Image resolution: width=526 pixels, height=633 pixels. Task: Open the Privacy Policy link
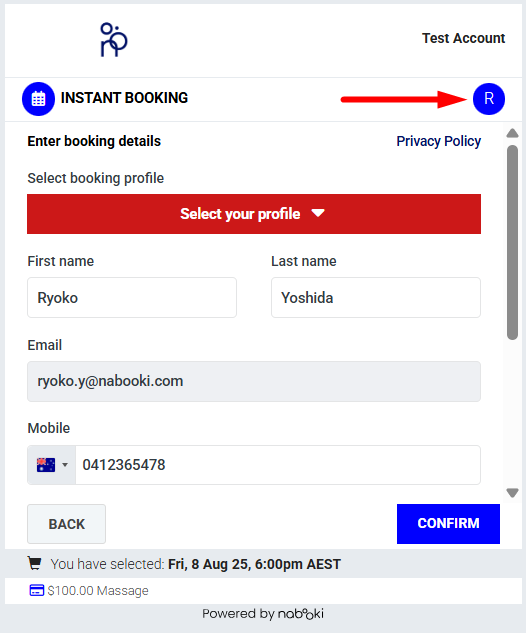point(438,141)
